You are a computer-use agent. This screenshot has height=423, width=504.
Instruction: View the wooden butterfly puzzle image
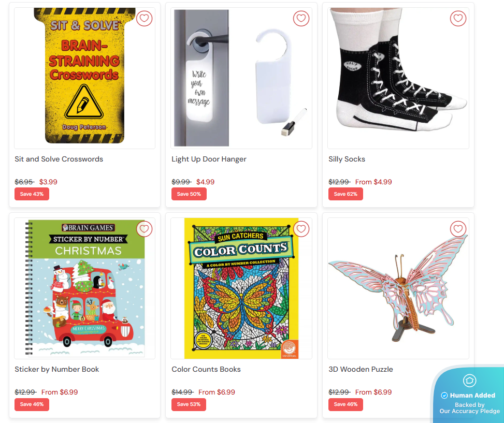tap(398, 288)
